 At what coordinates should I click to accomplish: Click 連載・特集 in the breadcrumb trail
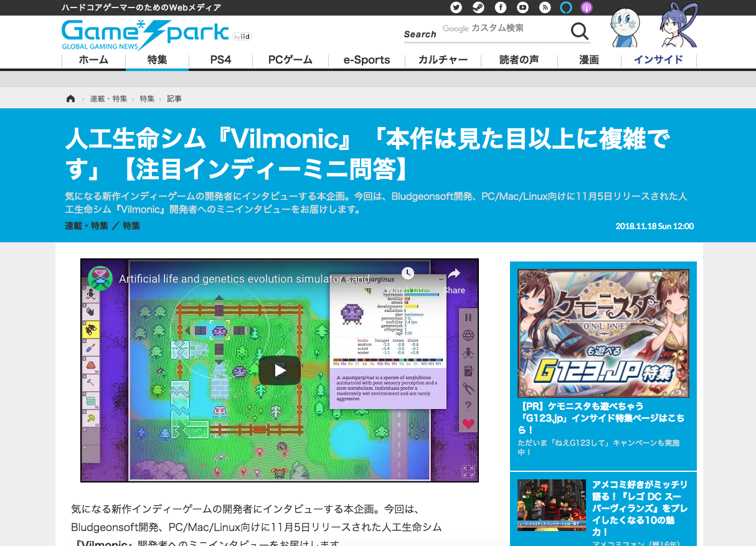(x=108, y=99)
